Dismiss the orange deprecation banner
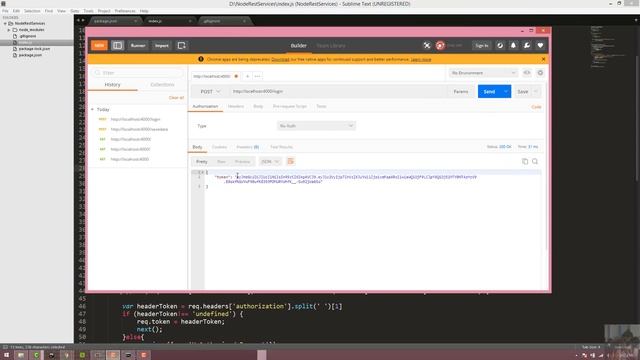 point(543,59)
